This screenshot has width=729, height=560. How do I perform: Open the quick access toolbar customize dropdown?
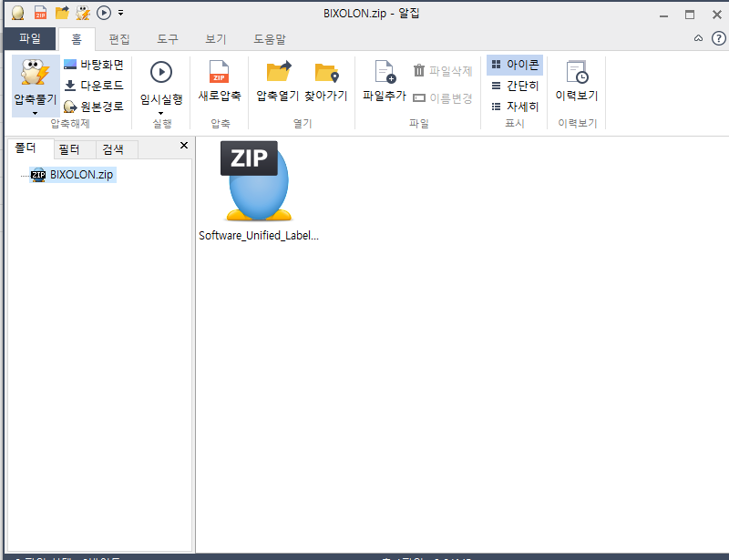[121, 13]
